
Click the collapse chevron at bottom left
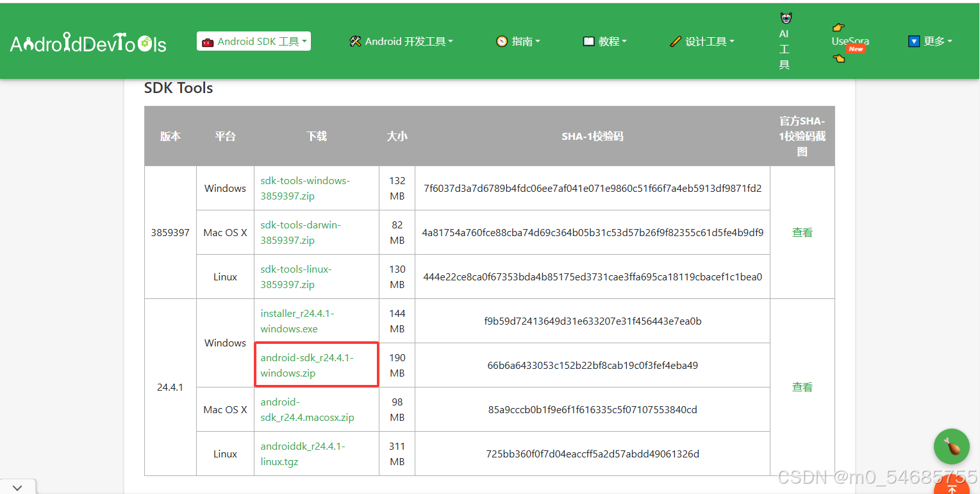click(x=17, y=487)
